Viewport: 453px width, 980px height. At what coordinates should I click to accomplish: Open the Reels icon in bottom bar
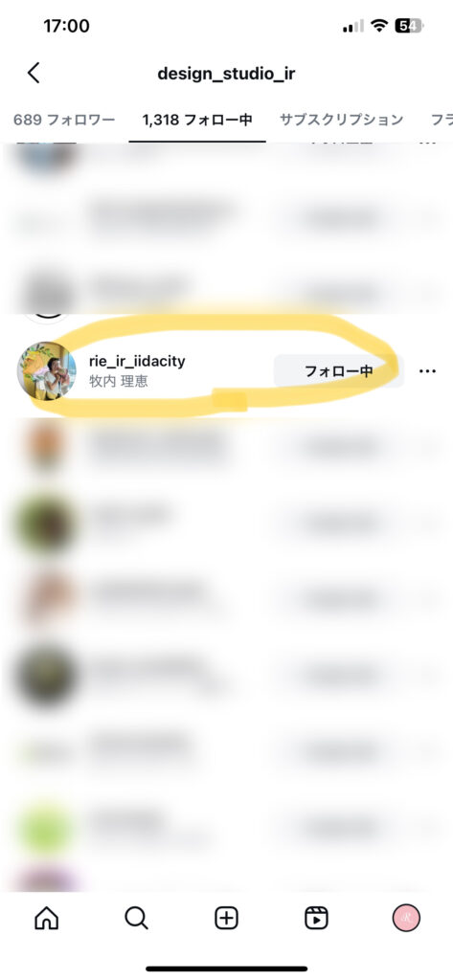pyautogui.click(x=316, y=918)
